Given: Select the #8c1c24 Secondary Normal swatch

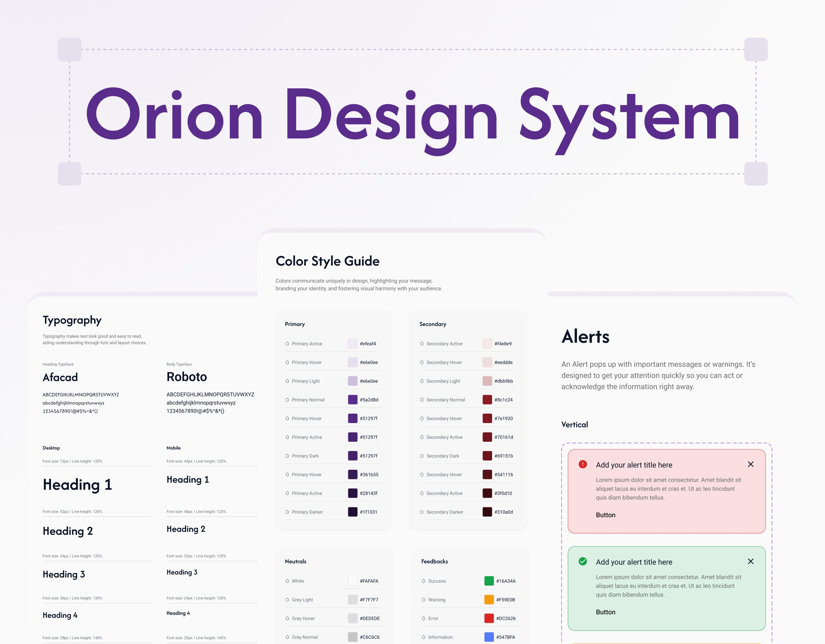Looking at the screenshot, I should point(487,399).
